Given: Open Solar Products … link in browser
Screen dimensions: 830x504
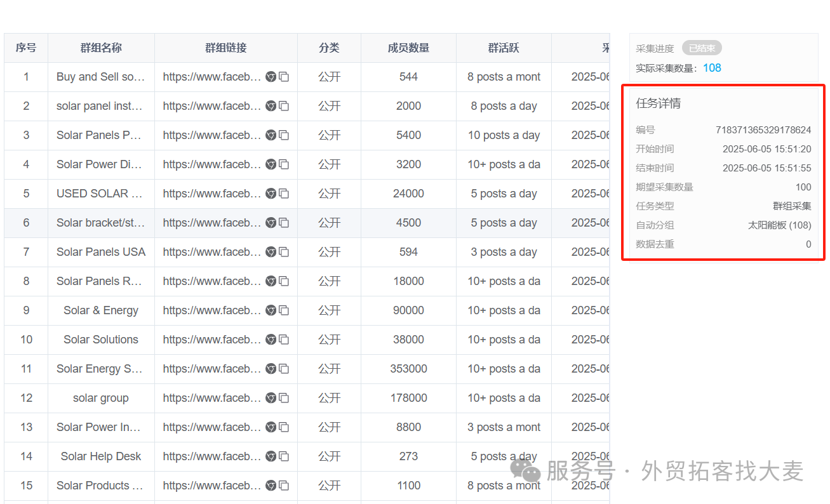Looking at the screenshot, I should tap(271, 486).
